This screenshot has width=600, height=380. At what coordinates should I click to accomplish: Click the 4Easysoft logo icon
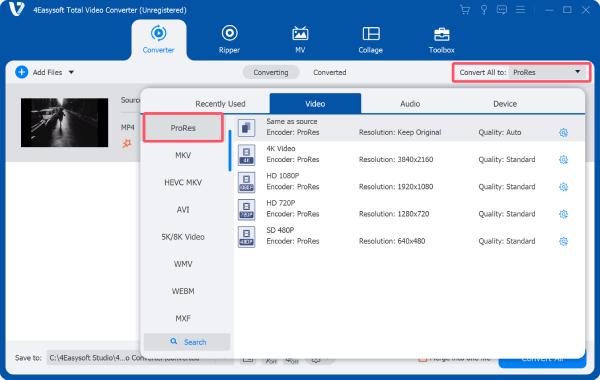16,9
